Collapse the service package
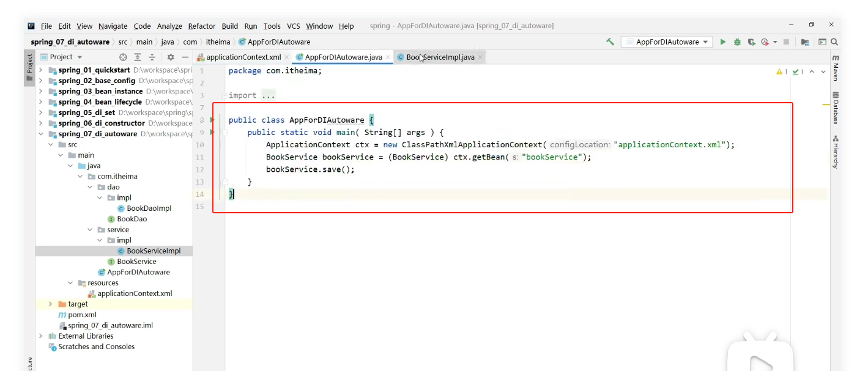The image size is (868, 371). coord(91,230)
